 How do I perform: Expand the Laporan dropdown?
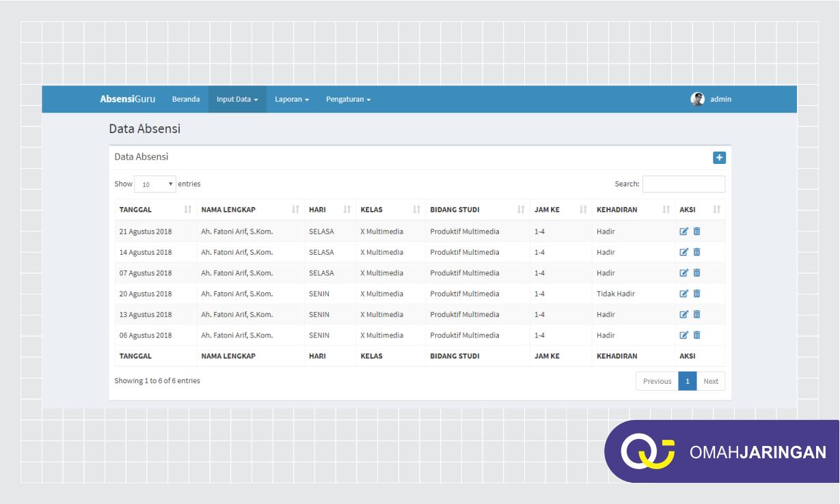coord(291,99)
